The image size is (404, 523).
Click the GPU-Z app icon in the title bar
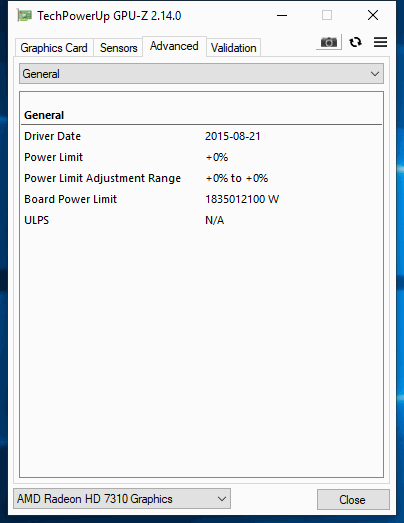click(24, 16)
